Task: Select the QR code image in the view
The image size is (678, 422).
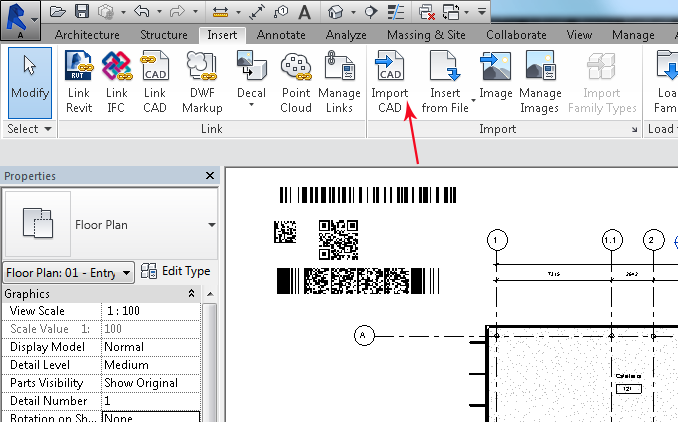Action: pos(338,240)
